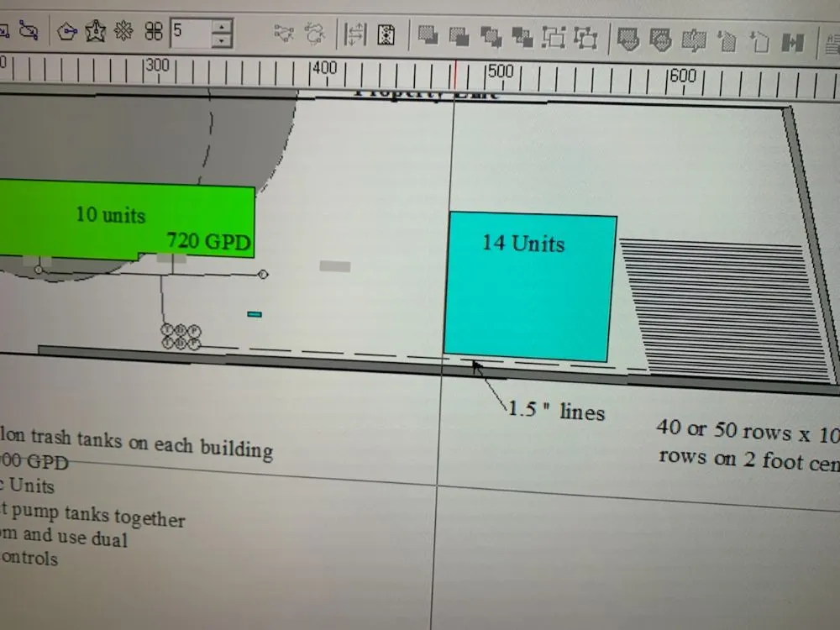This screenshot has width=840, height=630.
Task: Choose the four-leaf clover shape icon
Action: click(153, 33)
